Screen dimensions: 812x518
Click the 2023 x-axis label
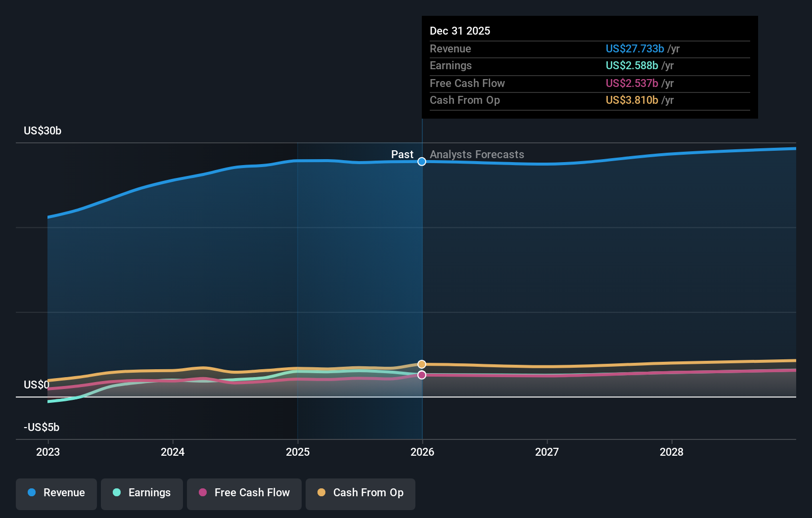48,452
